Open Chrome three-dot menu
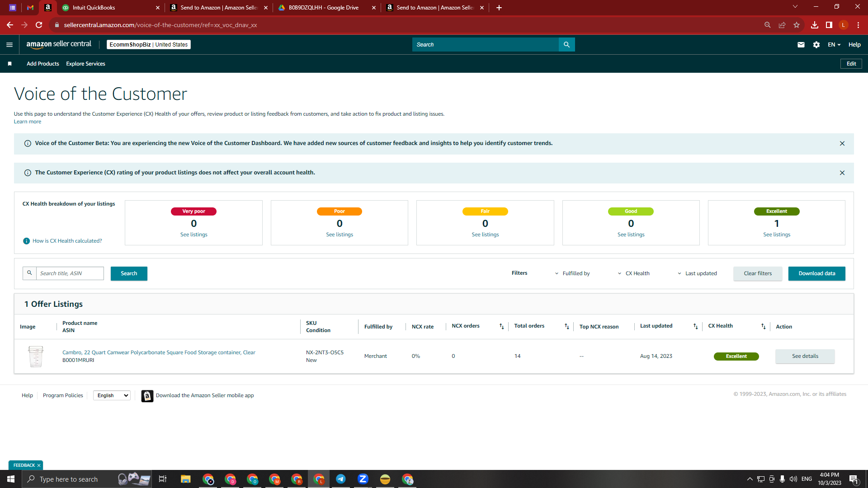The width and height of the screenshot is (868, 488). pyautogui.click(x=858, y=25)
